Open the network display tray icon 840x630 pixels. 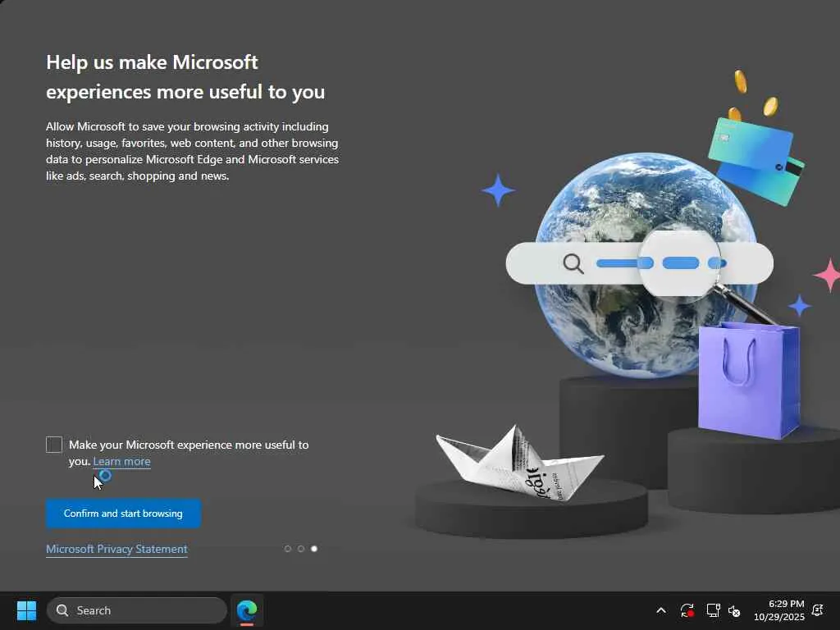pos(713,610)
